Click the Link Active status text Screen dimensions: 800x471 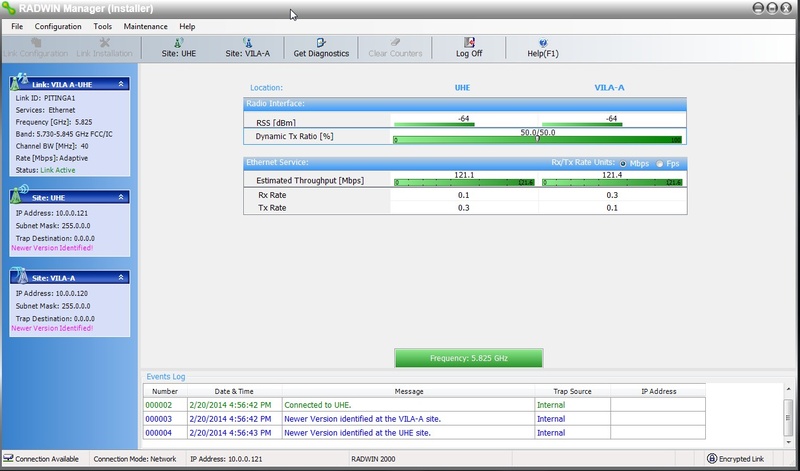click(58, 170)
